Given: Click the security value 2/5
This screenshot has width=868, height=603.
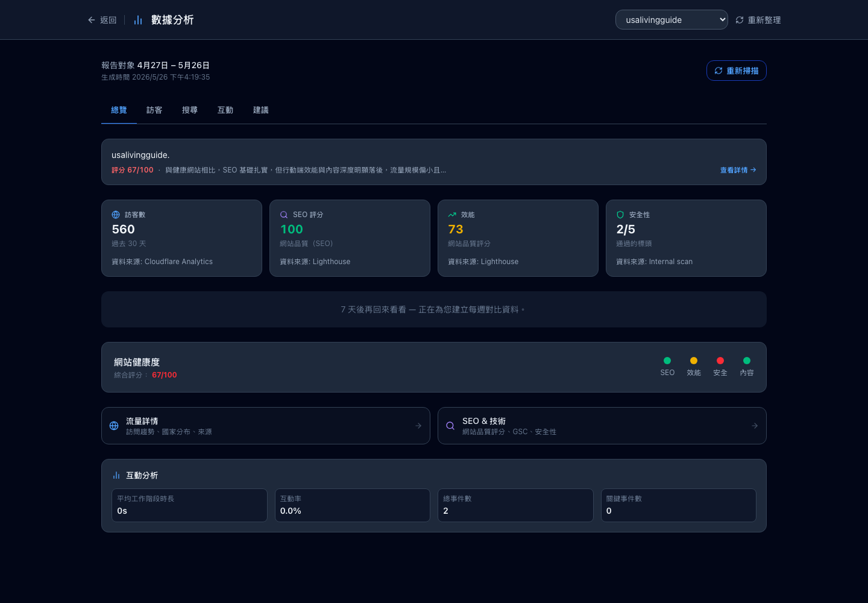Looking at the screenshot, I should pos(626,229).
